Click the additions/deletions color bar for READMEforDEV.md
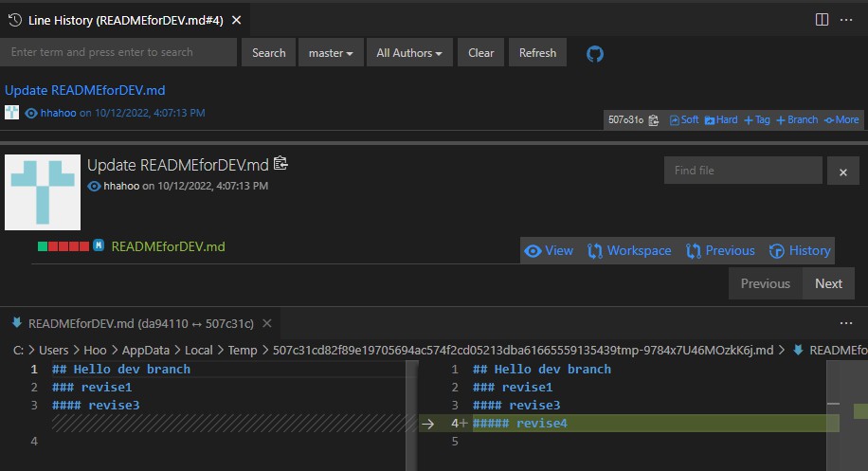Image resolution: width=868 pixels, height=471 pixels. tap(63, 246)
